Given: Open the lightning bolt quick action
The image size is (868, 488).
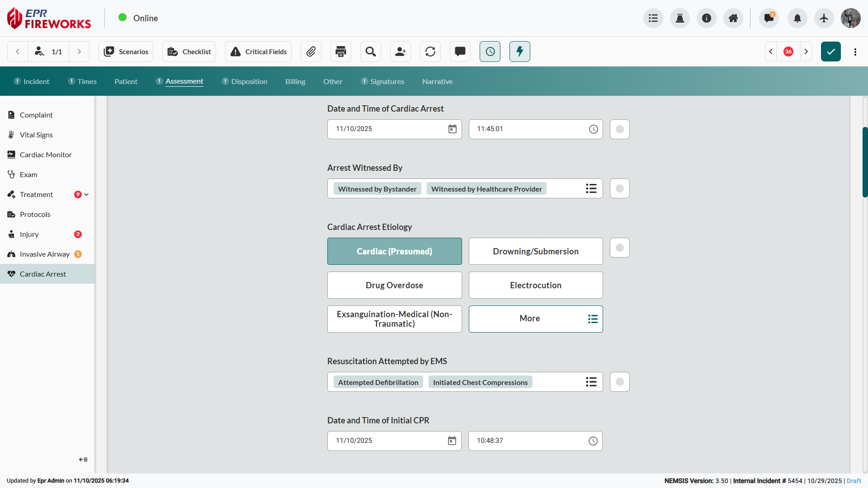Looking at the screenshot, I should point(520,52).
